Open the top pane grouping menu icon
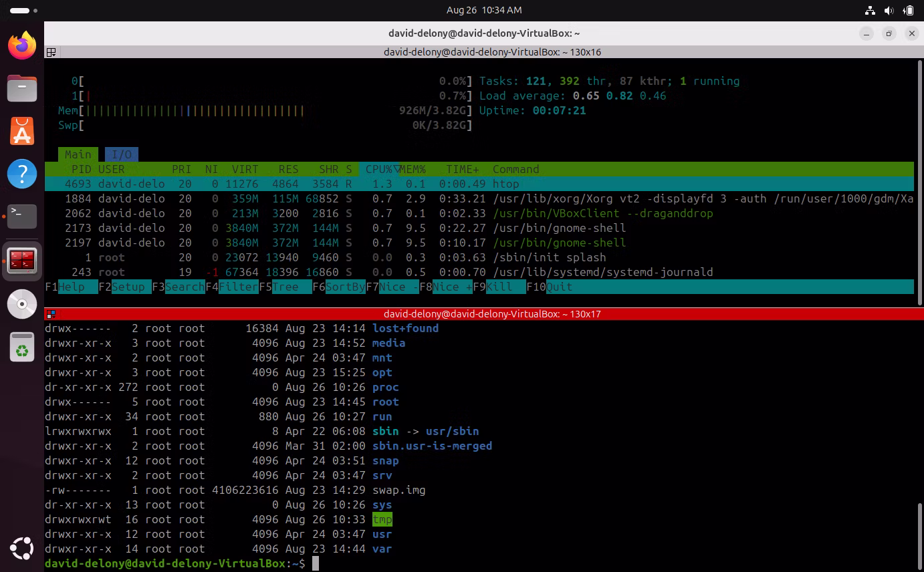 pyautogui.click(x=51, y=52)
